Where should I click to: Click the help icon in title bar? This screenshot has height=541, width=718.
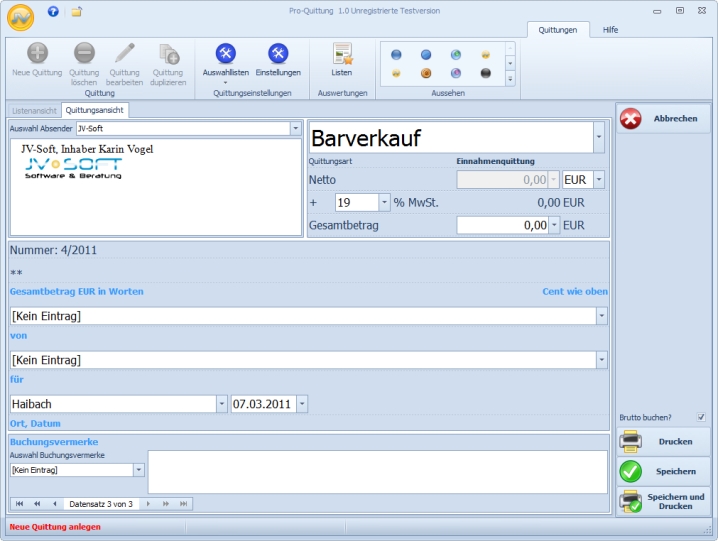click(53, 11)
